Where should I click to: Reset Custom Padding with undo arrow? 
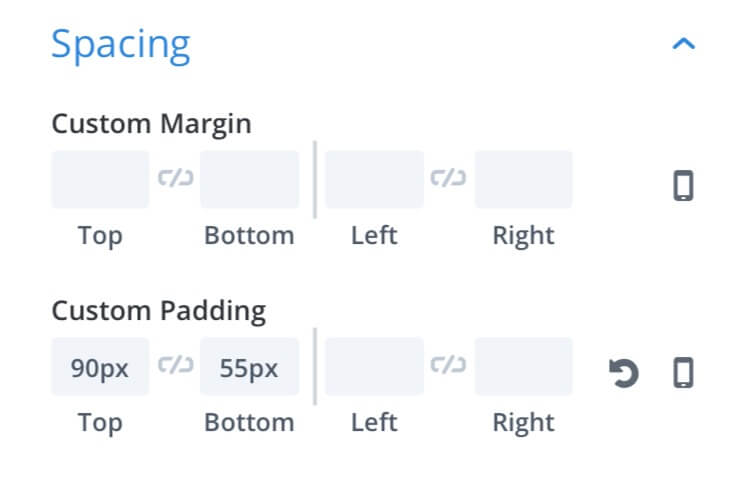(624, 373)
